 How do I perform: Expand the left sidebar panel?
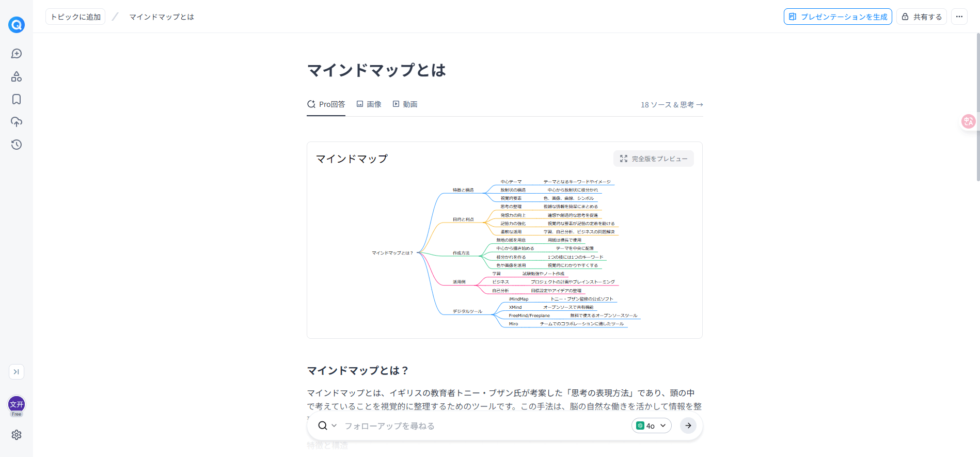17,372
